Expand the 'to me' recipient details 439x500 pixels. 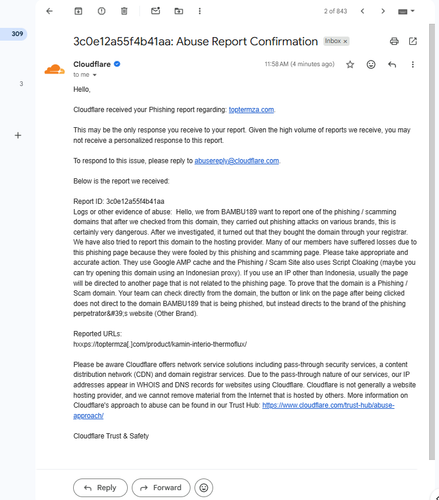pos(95,75)
